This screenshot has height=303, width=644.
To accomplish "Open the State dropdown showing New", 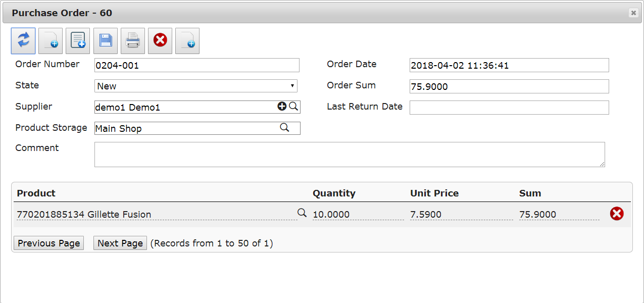I will pyautogui.click(x=196, y=86).
